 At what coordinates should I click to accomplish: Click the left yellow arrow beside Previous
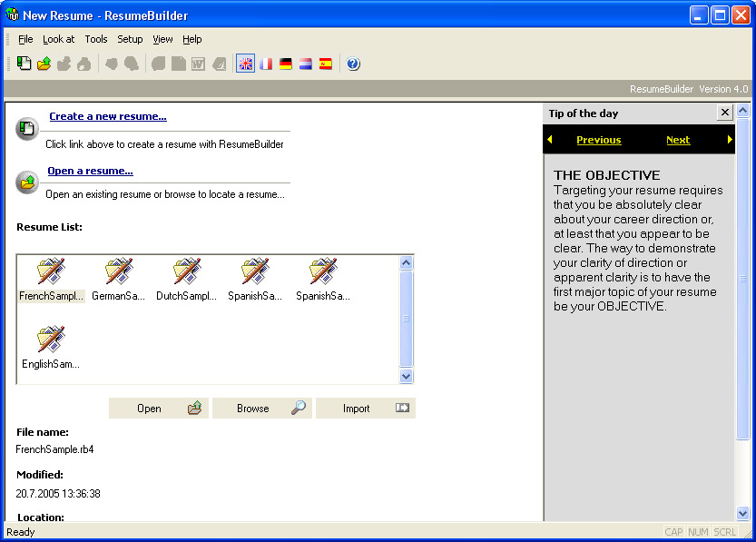pos(550,139)
